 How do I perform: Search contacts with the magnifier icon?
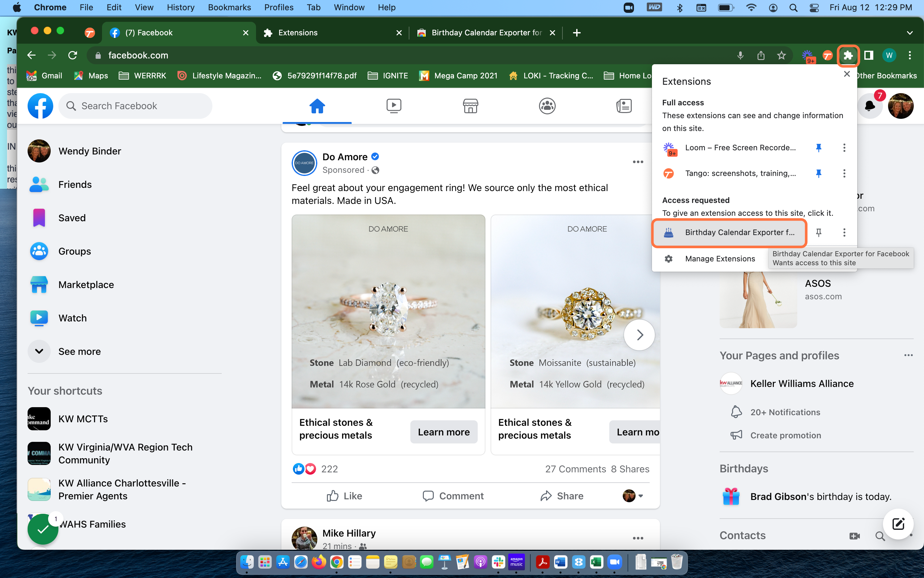coord(880,536)
